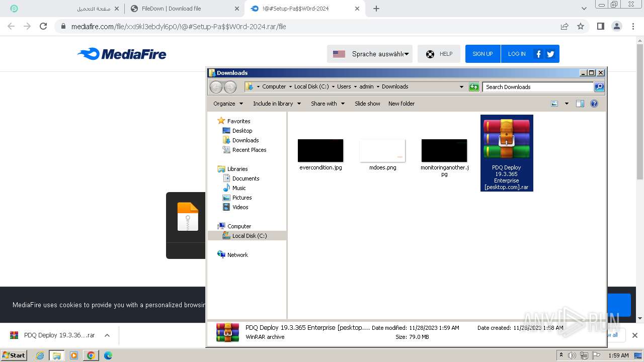Click Edge icon on the taskbar
The height and width of the screenshot is (362, 644).
pos(108,355)
